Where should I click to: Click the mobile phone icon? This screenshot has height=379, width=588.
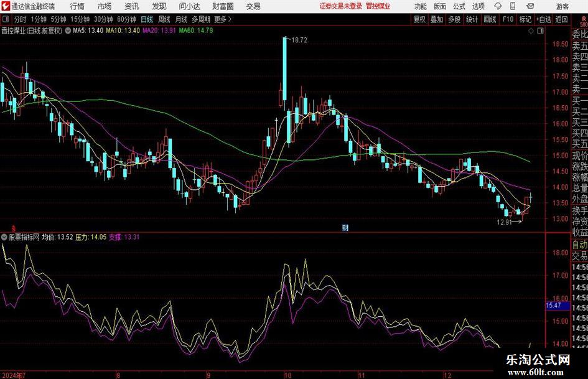[513, 6]
